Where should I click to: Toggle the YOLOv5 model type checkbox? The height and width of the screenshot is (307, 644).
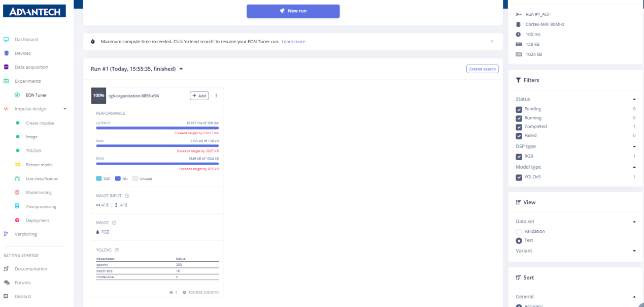[x=519, y=177]
